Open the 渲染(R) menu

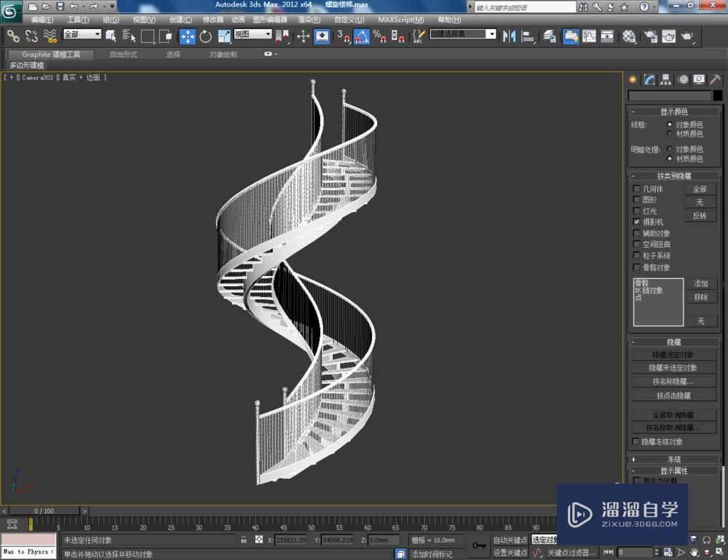[x=309, y=20]
